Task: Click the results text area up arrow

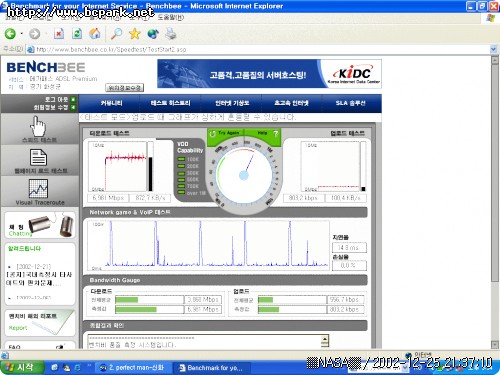Action: pyautogui.click(x=325, y=339)
